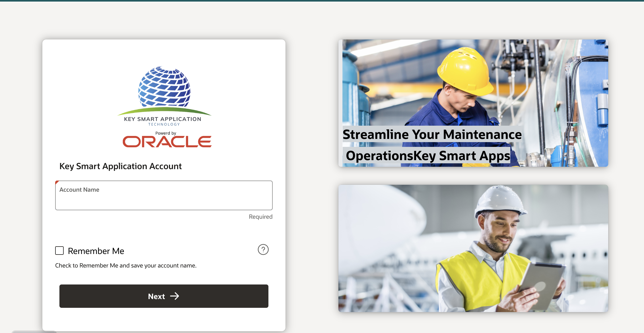This screenshot has width=644, height=333.
Task: Click the Streamline Your Maintenance headline
Action: 432,134
